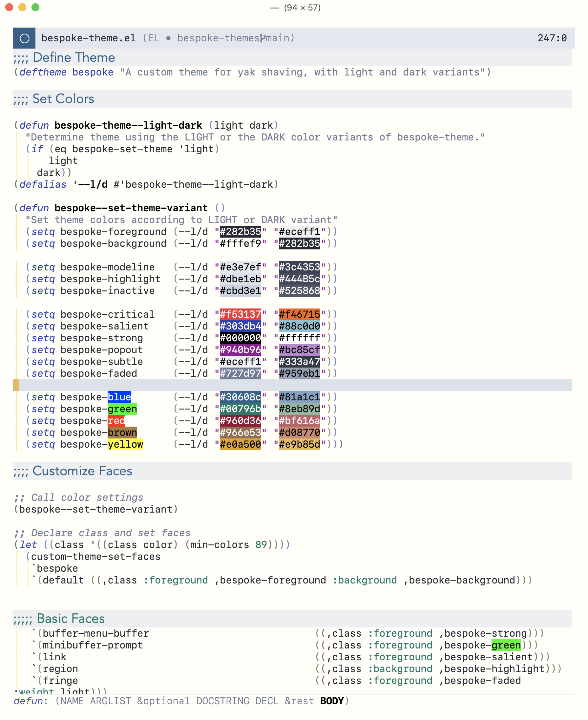The image size is (588, 720).
Task: Click the #966e53 brown color swatch
Action: click(241, 433)
